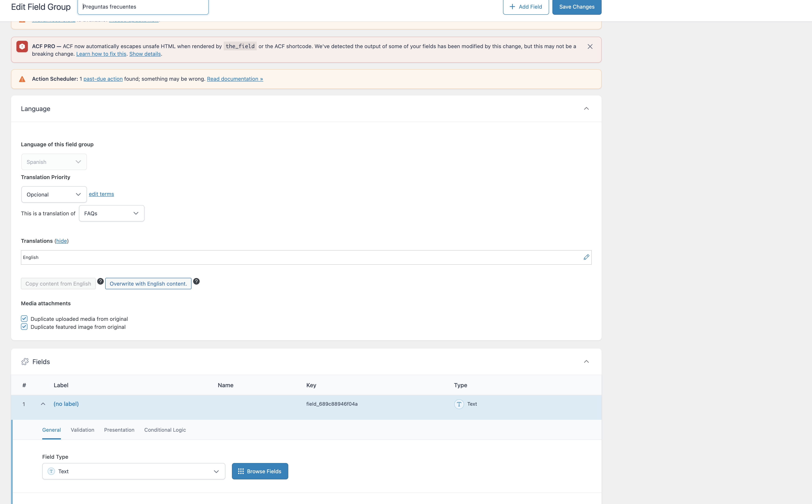Click the field group title input field

point(143,7)
